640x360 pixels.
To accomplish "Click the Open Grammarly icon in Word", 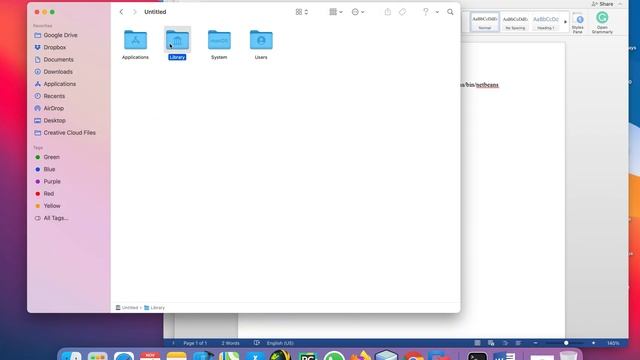I will [x=602, y=22].
